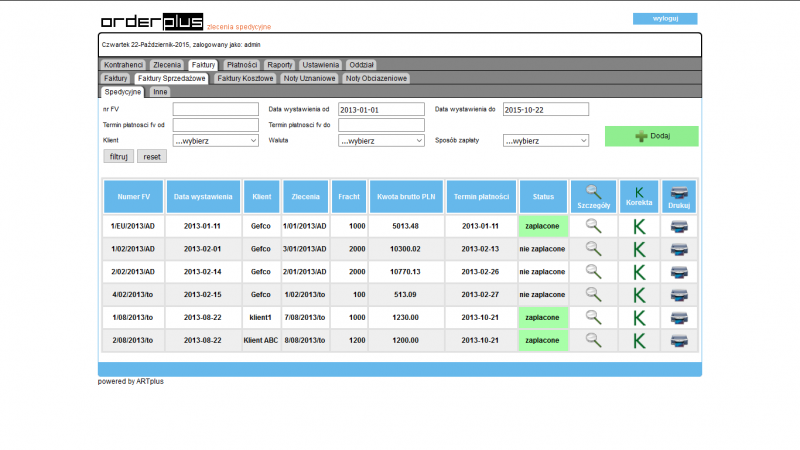Click the filtruj button

click(118, 157)
